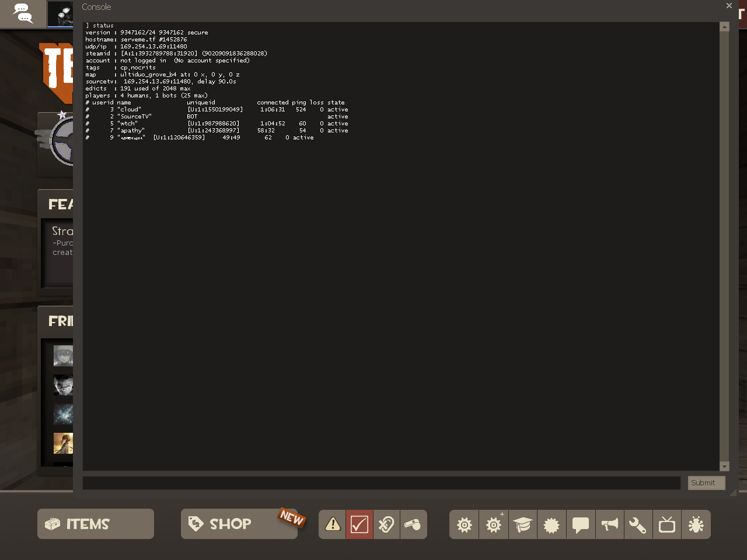Click the console scrollbar up arrow
The height and width of the screenshot is (560, 747).
pyautogui.click(x=724, y=27)
